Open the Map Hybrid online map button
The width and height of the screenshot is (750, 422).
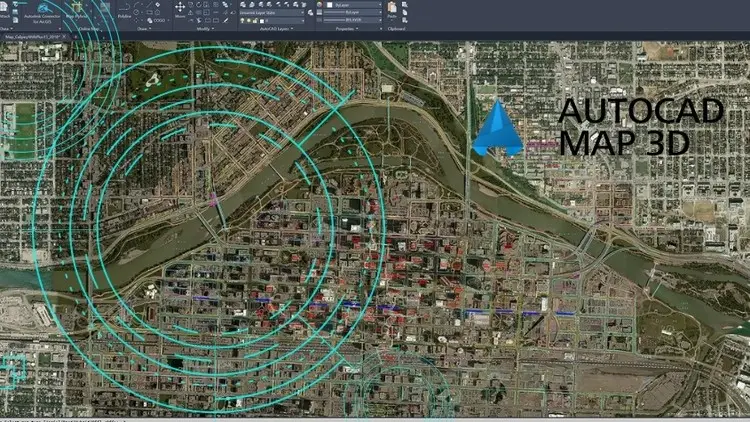(x=77, y=10)
